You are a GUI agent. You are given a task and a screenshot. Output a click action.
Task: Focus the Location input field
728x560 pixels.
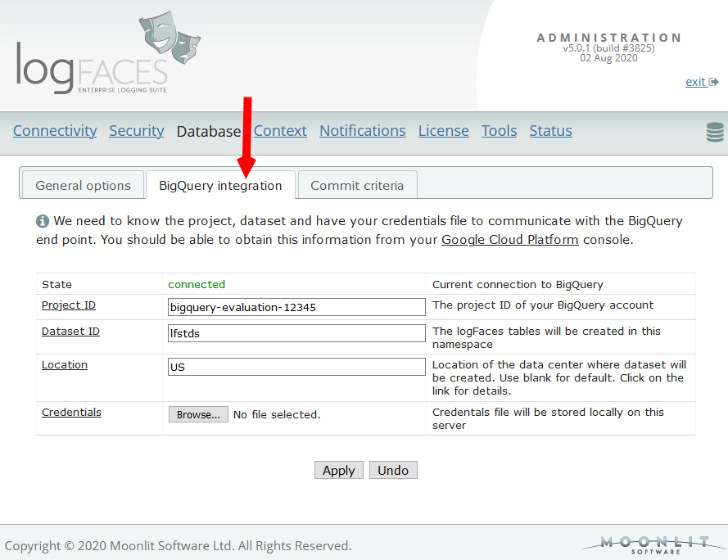(x=296, y=366)
